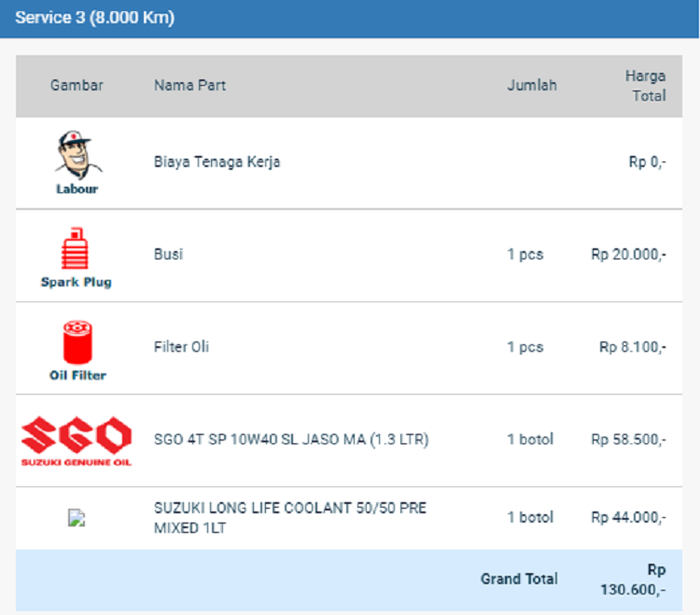Screen dimensions: 700x615
Task: Open the Service 3 (8.000 Km) panel header
Action: [95, 19]
